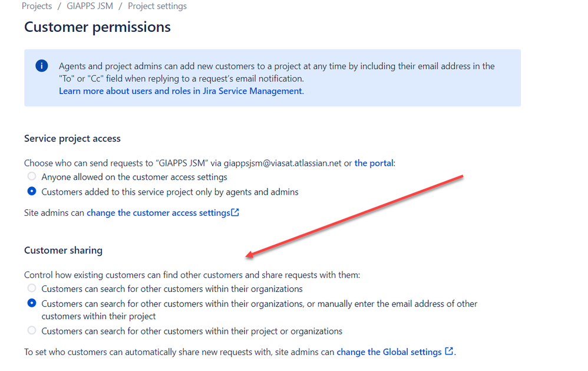Screen dimensions: 588x371
Task: Choose search only "within their organizations" radio
Action: 32,289
